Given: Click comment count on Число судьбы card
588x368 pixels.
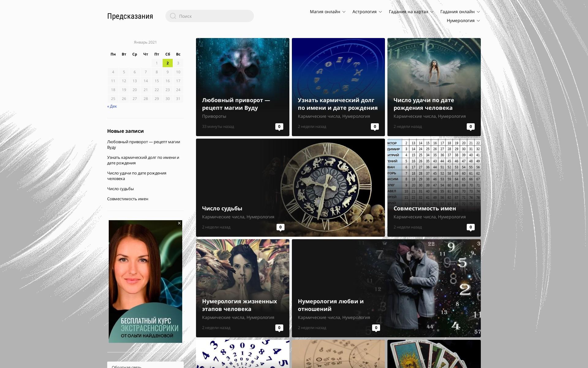Looking at the screenshot, I should click(280, 227).
